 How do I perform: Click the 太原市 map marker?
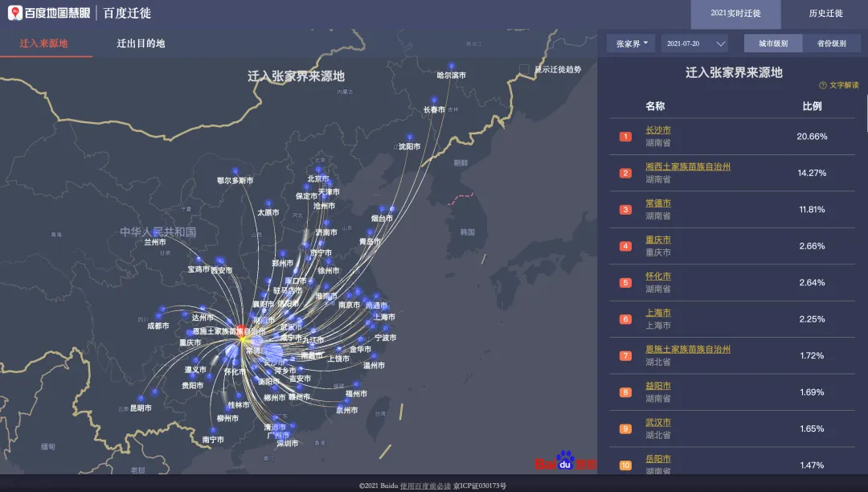[x=268, y=203]
